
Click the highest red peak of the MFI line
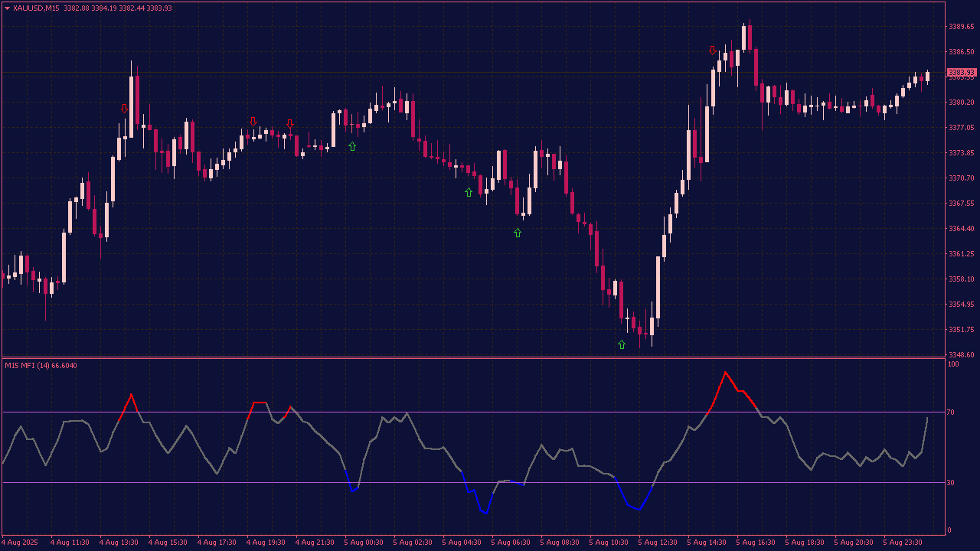pos(725,373)
